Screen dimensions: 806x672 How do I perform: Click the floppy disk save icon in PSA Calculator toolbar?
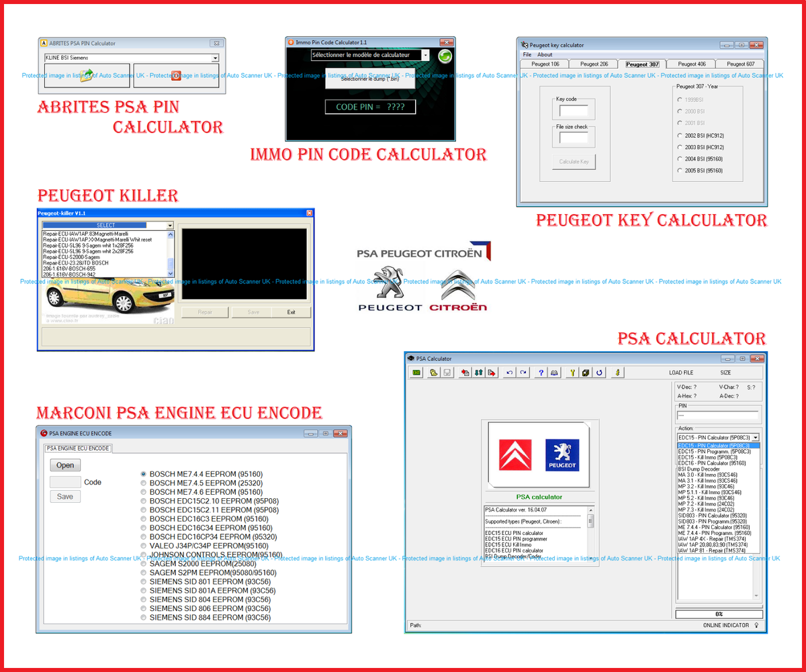coord(447,373)
